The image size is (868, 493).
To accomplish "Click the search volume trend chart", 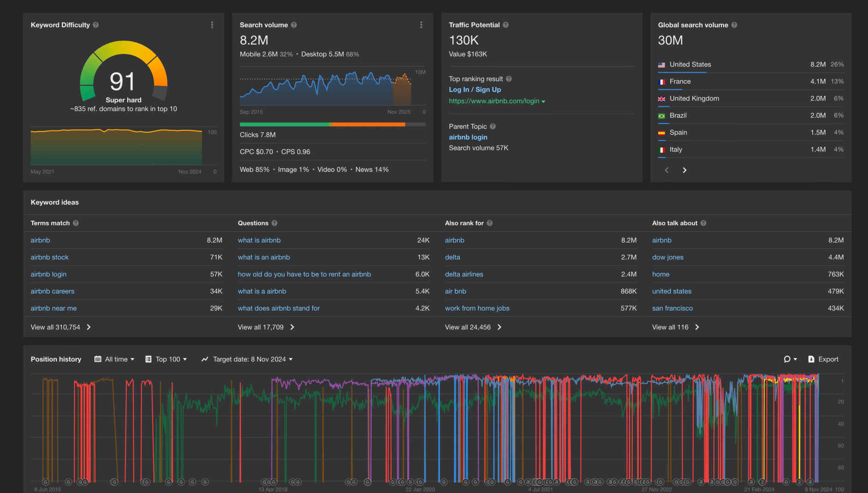I will (326, 88).
